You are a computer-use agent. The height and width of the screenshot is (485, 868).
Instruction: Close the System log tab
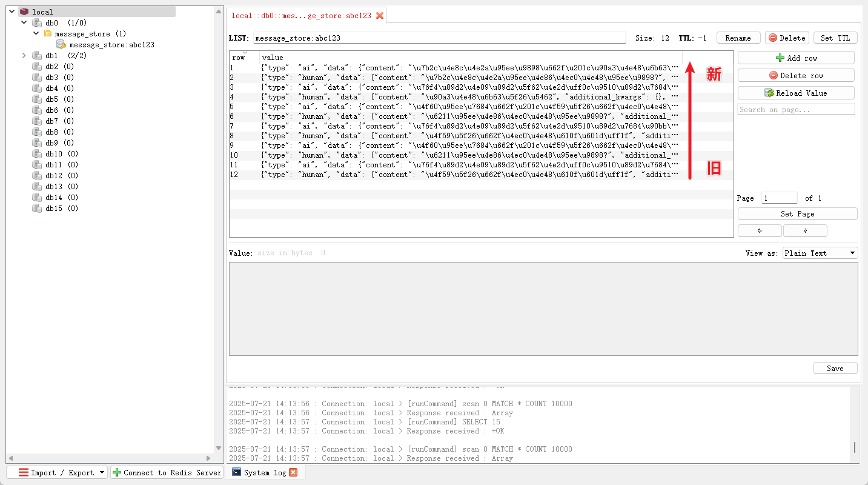point(293,472)
